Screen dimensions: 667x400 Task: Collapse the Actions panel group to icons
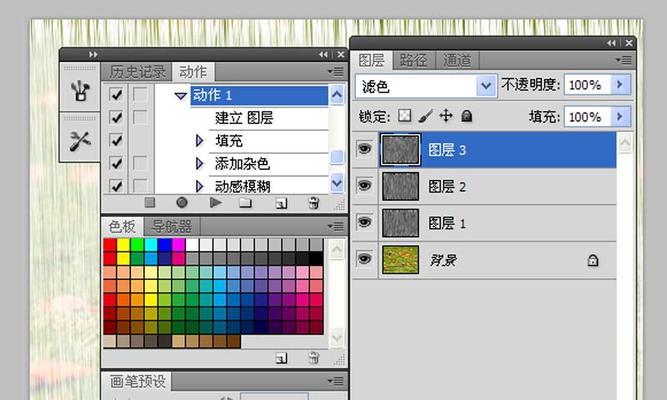tap(323, 54)
